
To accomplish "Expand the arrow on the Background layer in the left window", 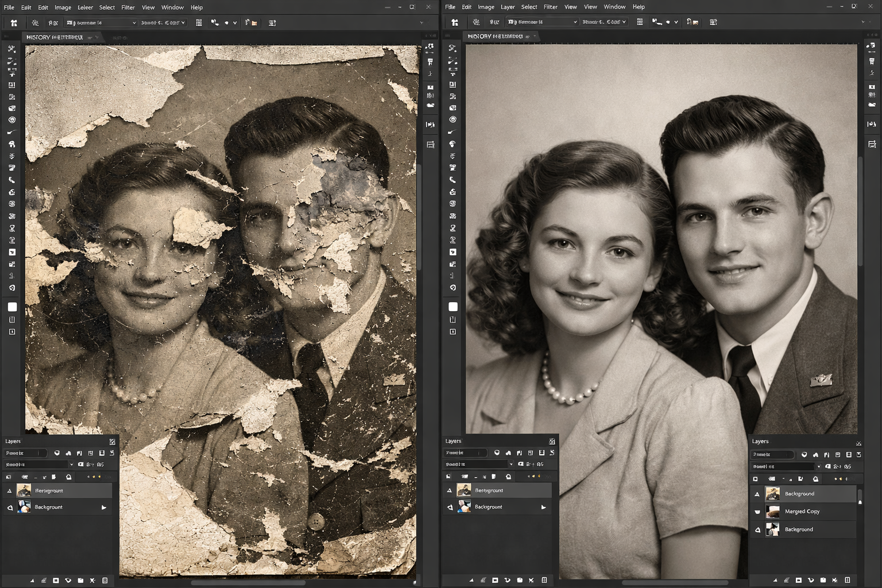I will tap(104, 508).
